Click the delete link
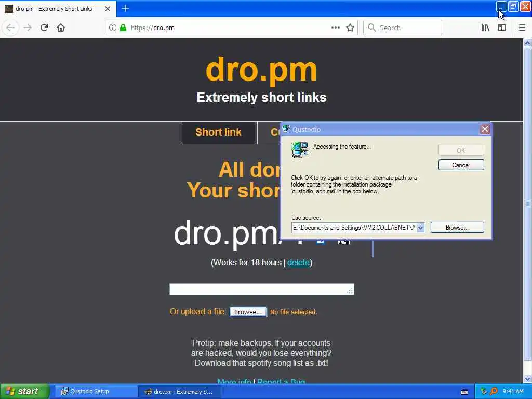This screenshot has height=399, width=532. click(x=298, y=262)
